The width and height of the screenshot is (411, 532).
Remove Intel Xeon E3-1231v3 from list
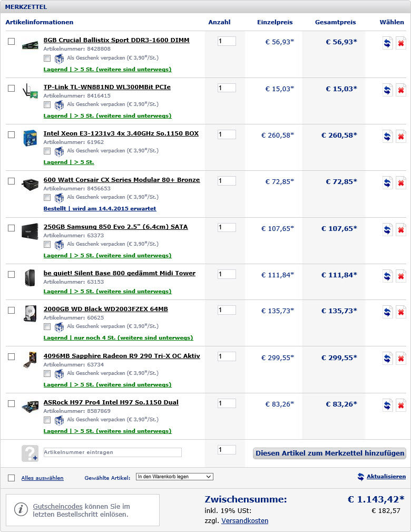pyautogui.click(x=401, y=137)
